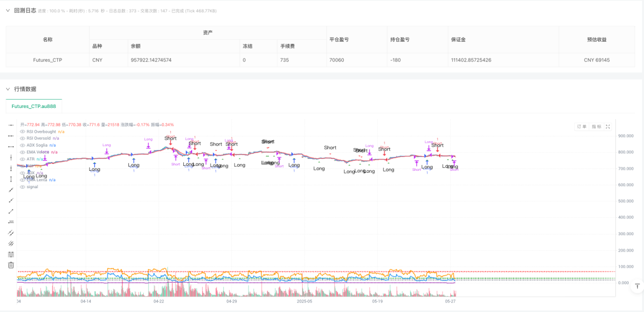
Task: Open the 订单 orders button
Action: pos(582,127)
